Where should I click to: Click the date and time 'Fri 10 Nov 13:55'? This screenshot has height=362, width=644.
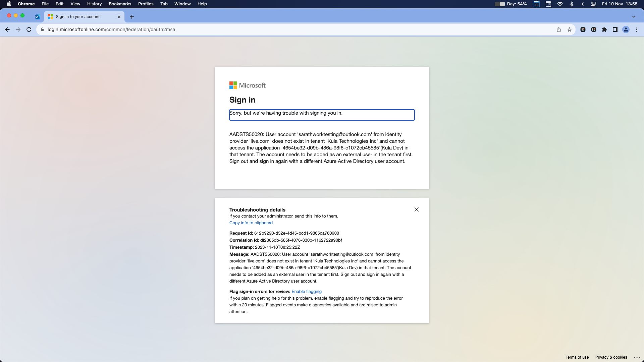click(x=620, y=4)
